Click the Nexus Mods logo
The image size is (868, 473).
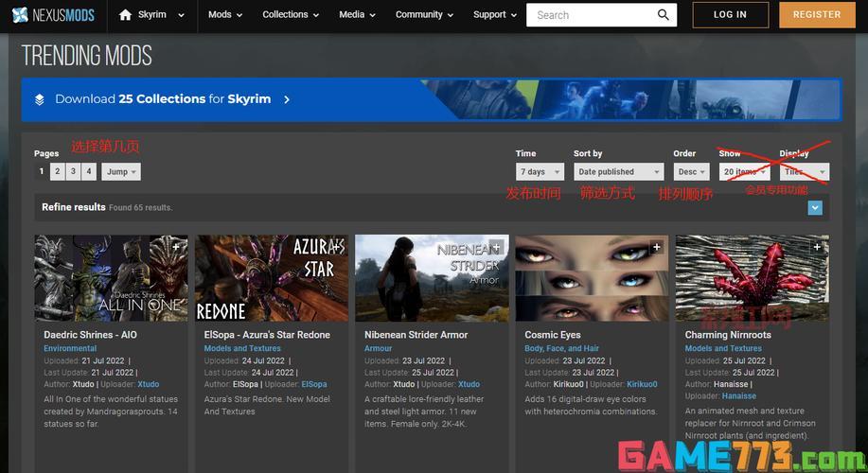(53, 15)
